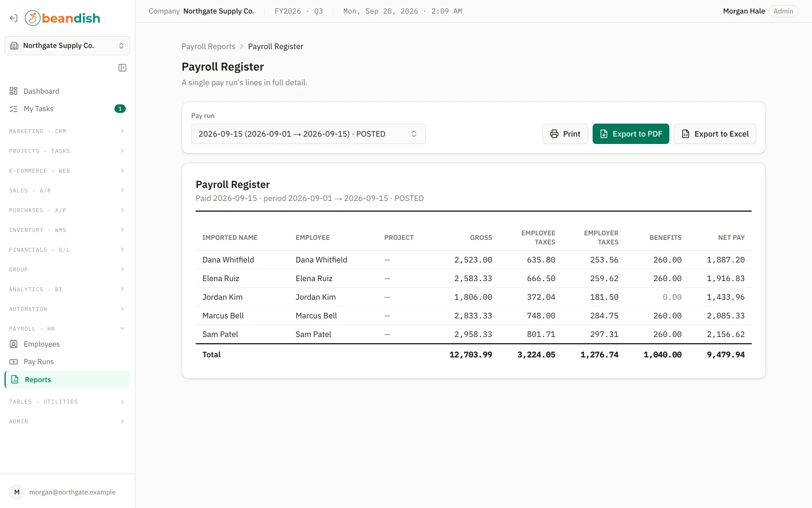Collapse the sidebar panel icon
The width and height of the screenshot is (812, 508).
click(x=122, y=68)
